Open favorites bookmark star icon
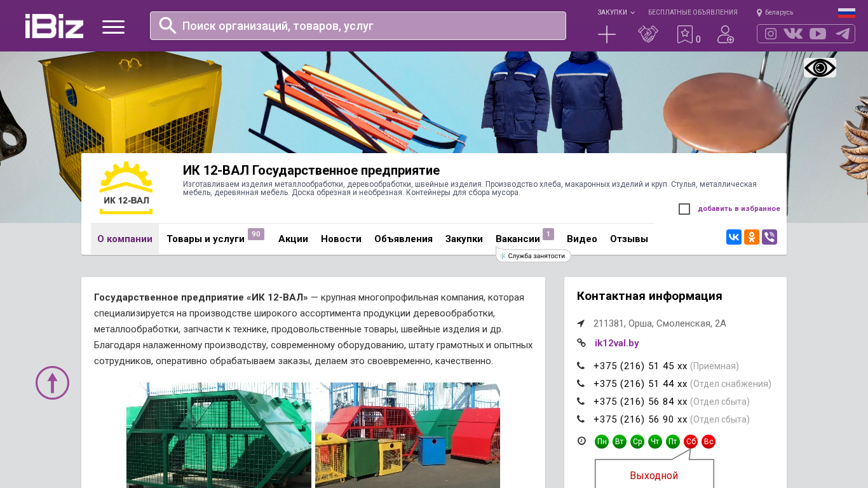 coord(685,34)
